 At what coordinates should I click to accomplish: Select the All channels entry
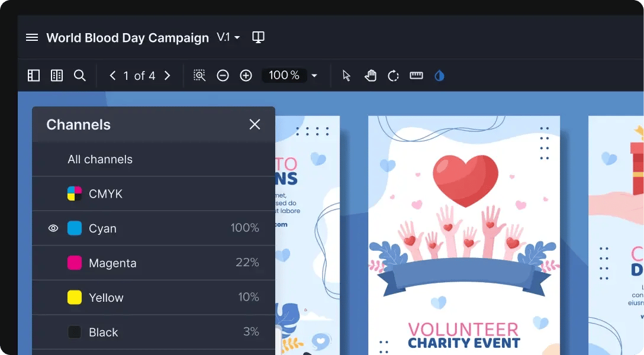(100, 159)
